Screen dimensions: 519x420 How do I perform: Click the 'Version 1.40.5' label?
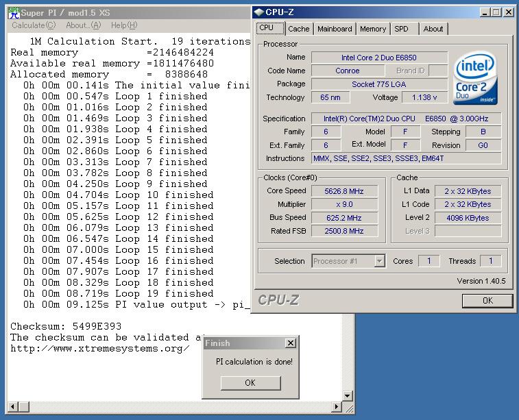pyautogui.click(x=481, y=281)
